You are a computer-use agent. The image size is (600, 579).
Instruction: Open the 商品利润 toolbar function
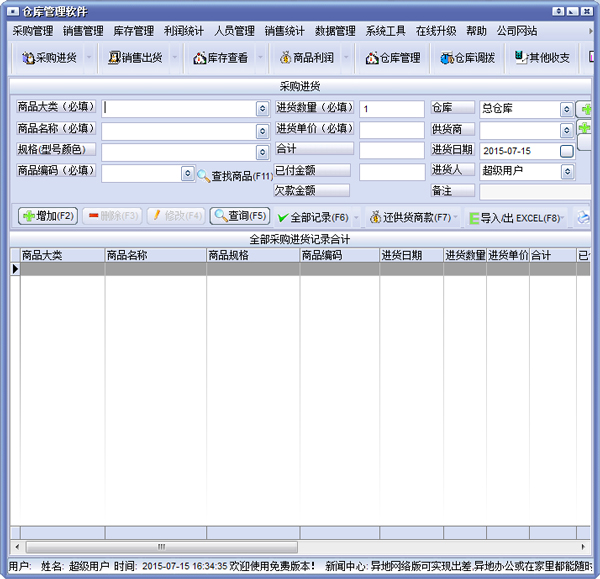(307, 58)
